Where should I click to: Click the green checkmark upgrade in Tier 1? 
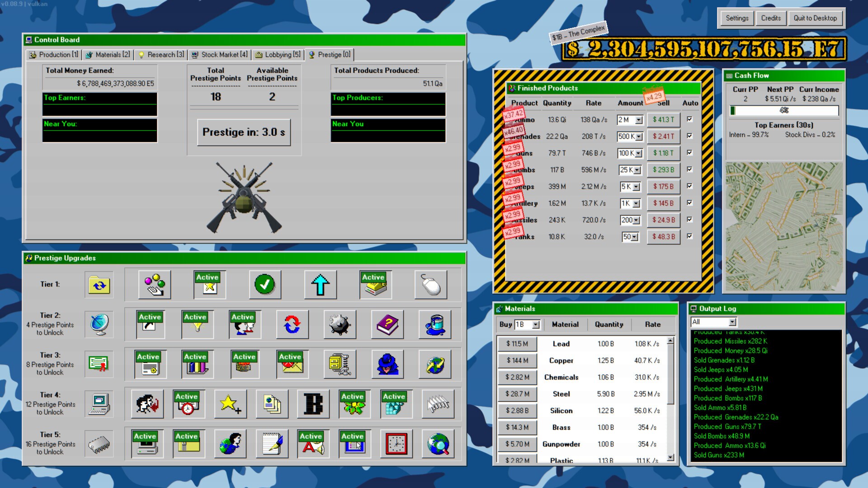265,285
